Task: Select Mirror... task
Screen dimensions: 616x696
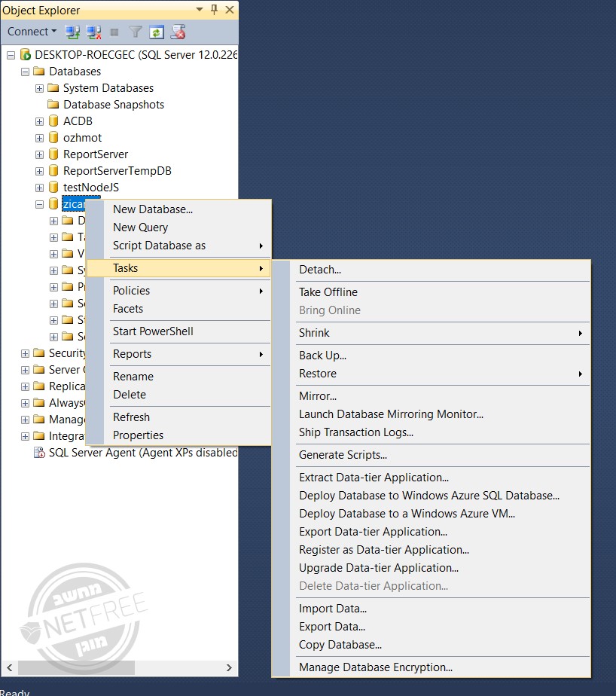Action: (432, 396)
